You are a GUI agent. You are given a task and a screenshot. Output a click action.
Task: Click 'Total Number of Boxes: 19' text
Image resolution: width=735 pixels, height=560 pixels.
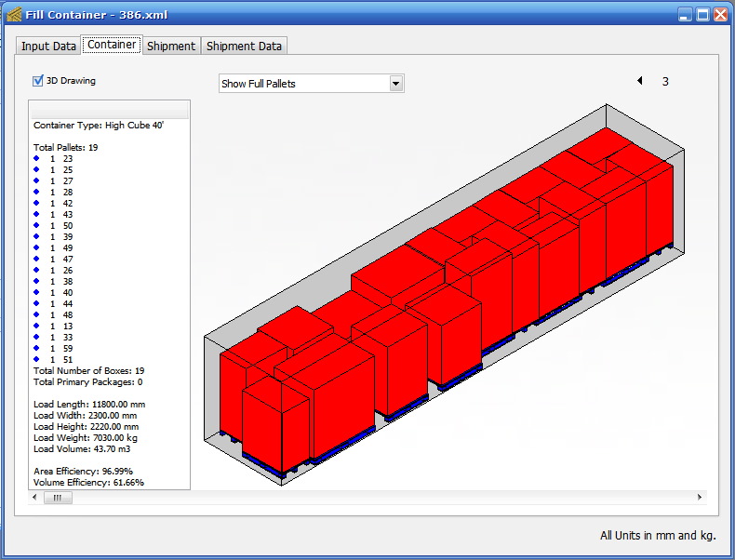click(x=89, y=370)
